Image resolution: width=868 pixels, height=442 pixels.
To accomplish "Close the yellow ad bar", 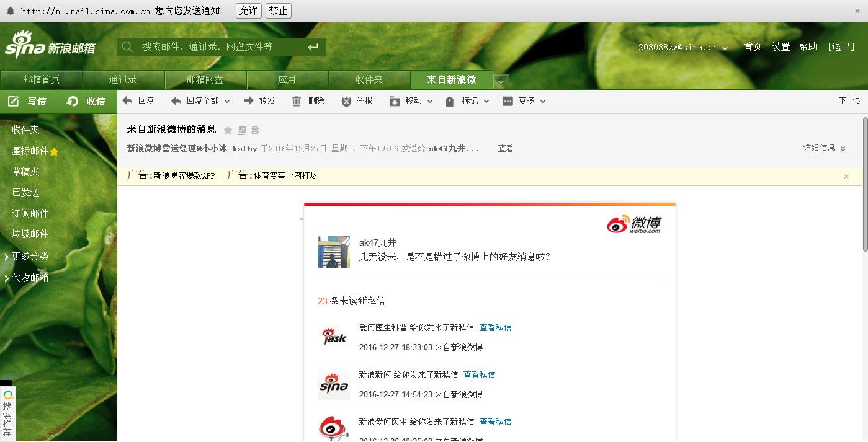I will click(846, 176).
